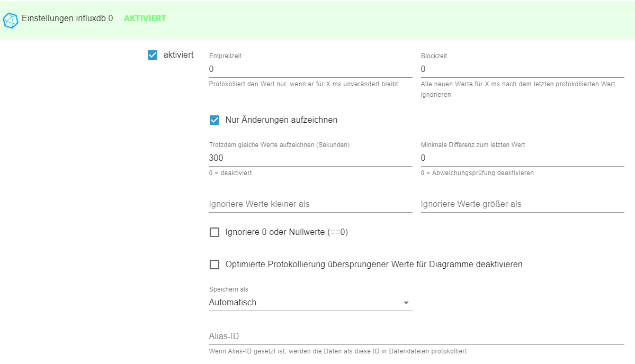This screenshot has height=364, width=635.
Task: Focus the Ignoriere Werte kleiner als field
Action: pos(310,204)
